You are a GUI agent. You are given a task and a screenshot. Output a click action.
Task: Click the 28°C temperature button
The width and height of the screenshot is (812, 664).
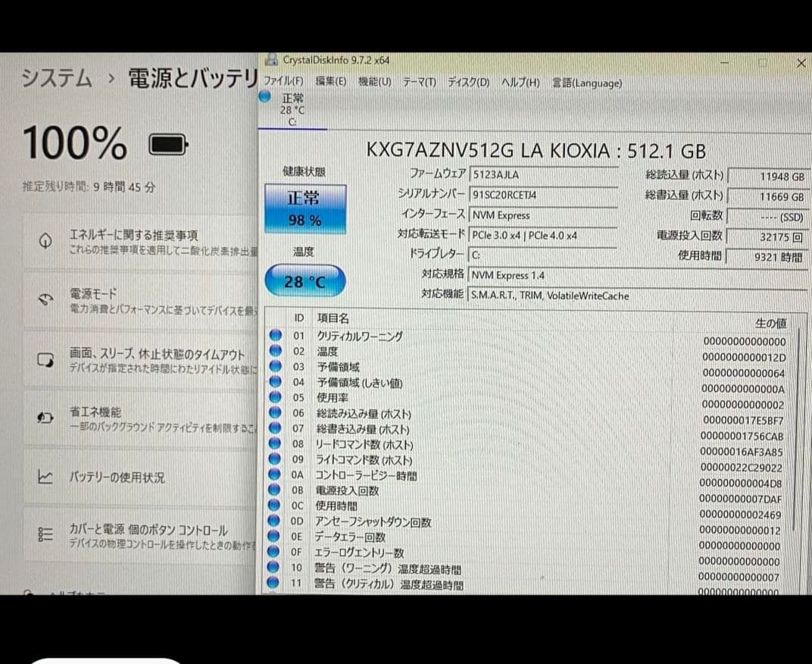304,280
